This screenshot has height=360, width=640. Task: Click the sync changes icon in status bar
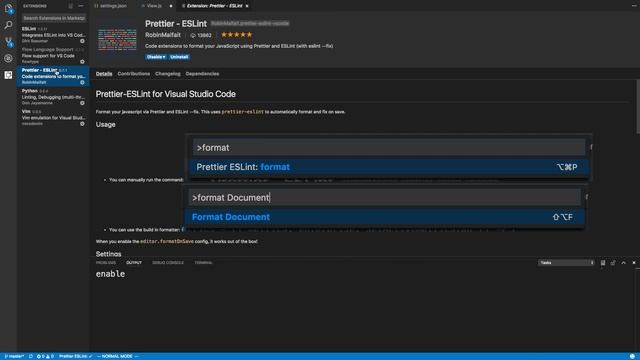pyautogui.click(x=31, y=356)
